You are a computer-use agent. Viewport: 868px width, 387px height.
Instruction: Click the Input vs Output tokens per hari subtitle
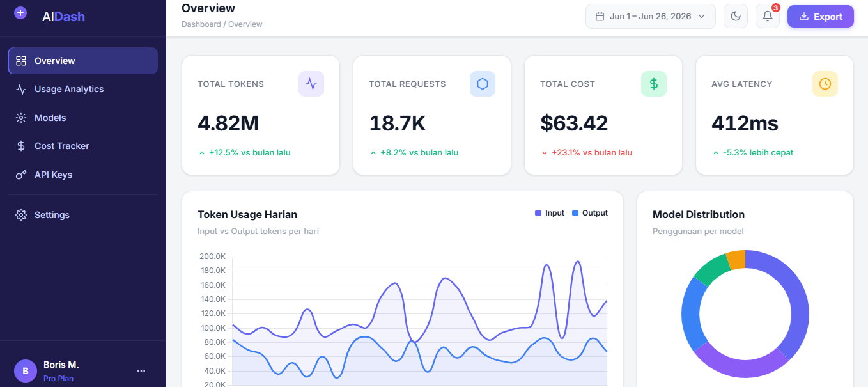258,232
